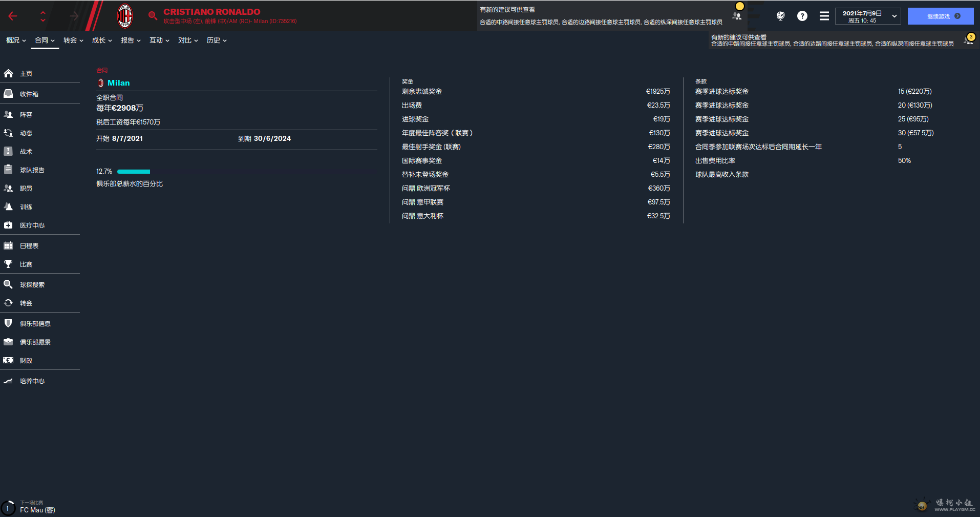Go forward with the right arrow
The height and width of the screenshot is (517, 980).
pos(74,16)
